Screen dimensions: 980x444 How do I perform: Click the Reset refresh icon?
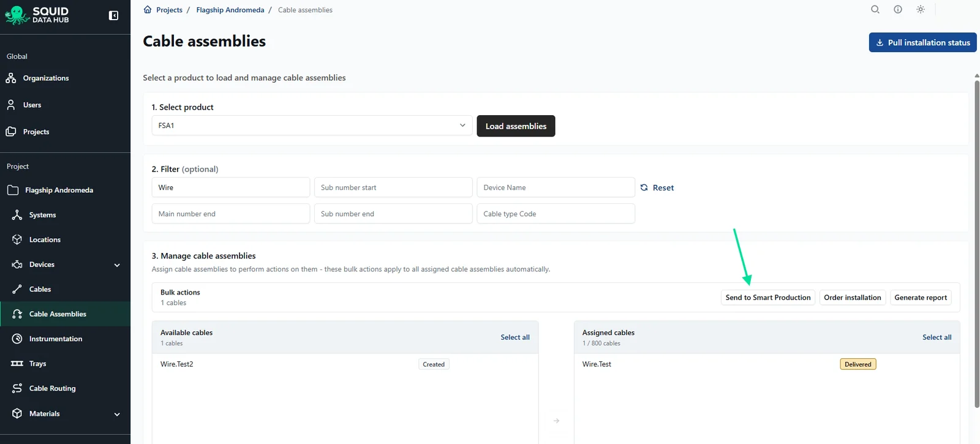point(644,187)
